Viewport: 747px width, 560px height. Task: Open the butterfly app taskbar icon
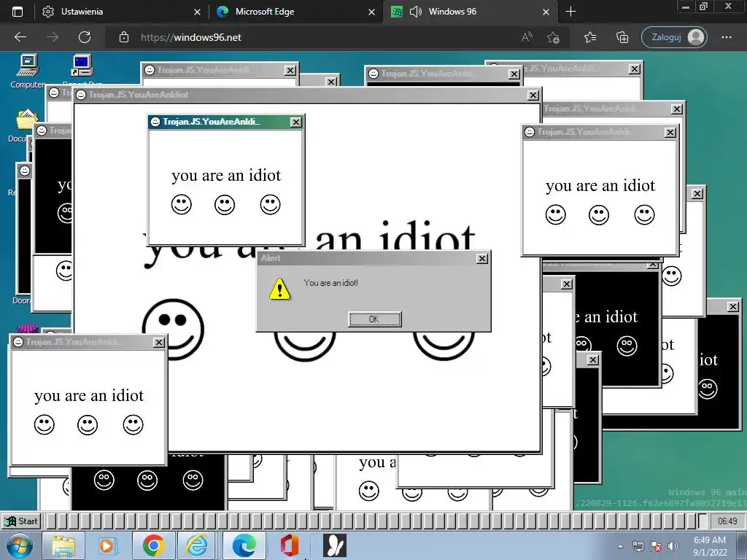tap(334, 545)
